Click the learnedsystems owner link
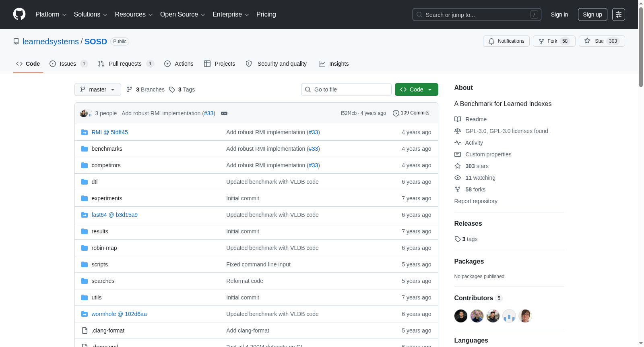 point(51,42)
